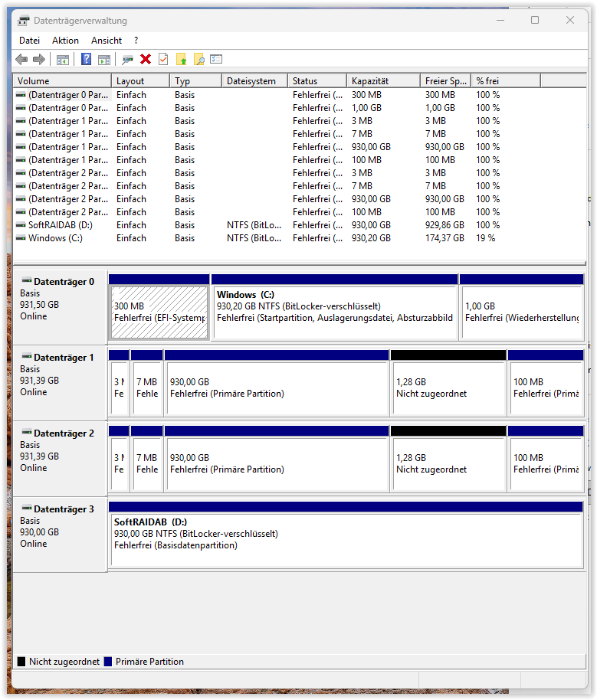Sort by Volume column header
The height and width of the screenshot is (700, 597).
[x=61, y=81]
